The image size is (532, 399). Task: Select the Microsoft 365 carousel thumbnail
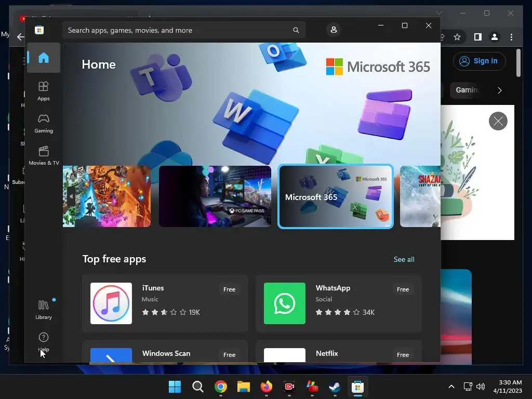(336, 196)
